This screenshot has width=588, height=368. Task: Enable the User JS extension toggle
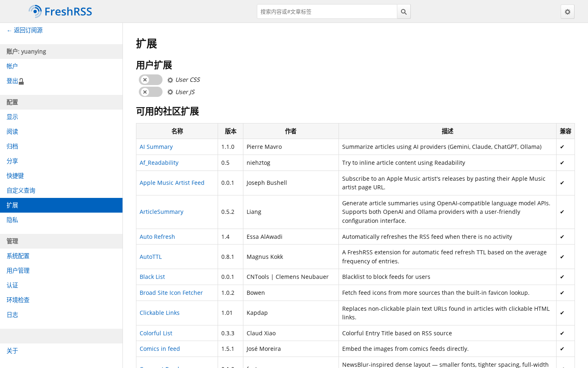[x=151, y=92]
